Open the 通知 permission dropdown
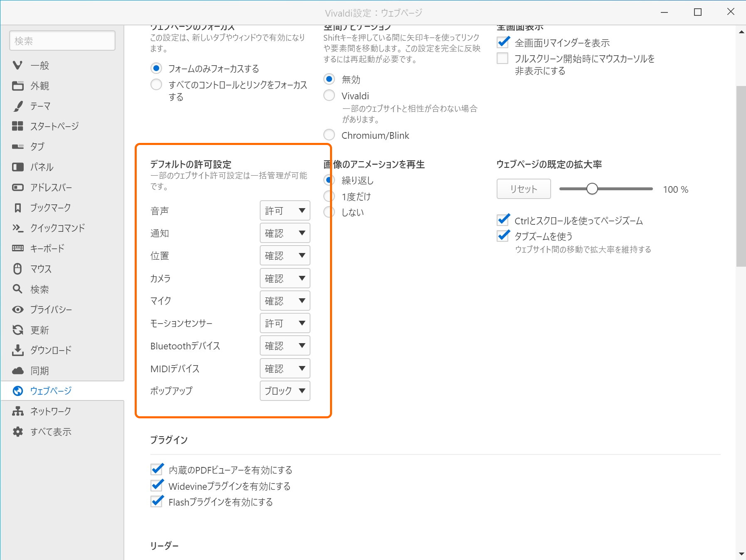This screenshot has width=746, height=560. (285, 233)
